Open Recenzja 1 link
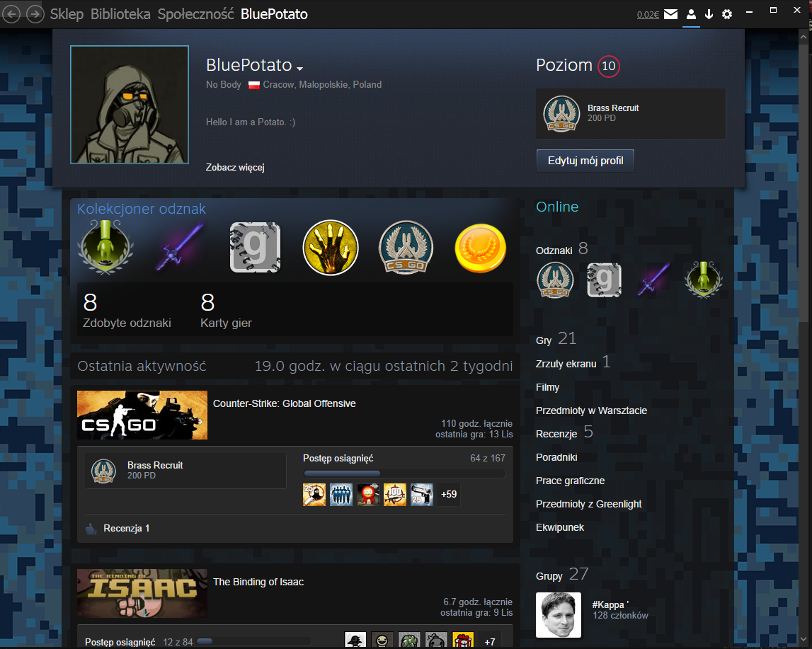 point(126,529)
